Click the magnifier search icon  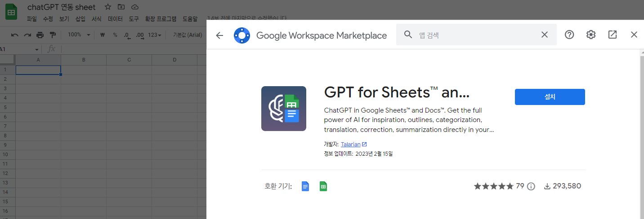click(408, 35)
